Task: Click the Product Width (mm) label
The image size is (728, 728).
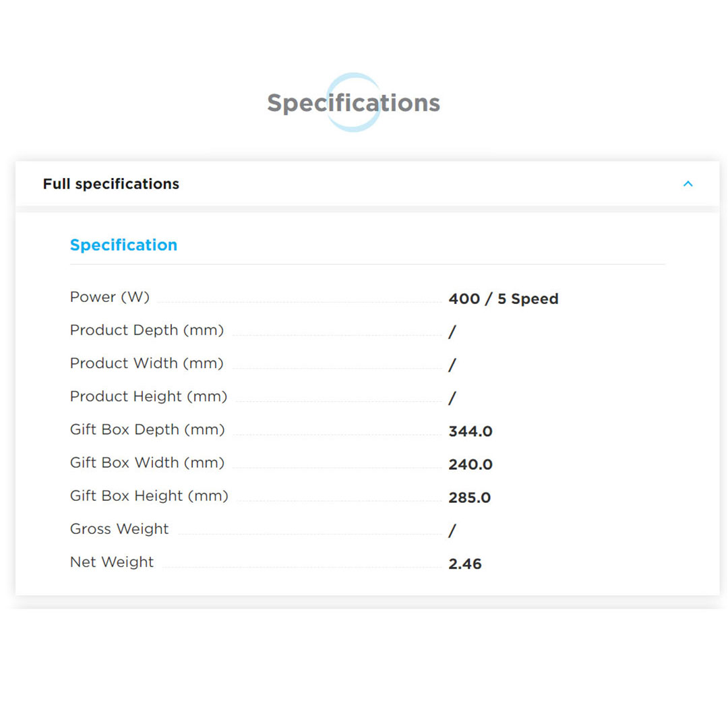Action: pos(147,363)
